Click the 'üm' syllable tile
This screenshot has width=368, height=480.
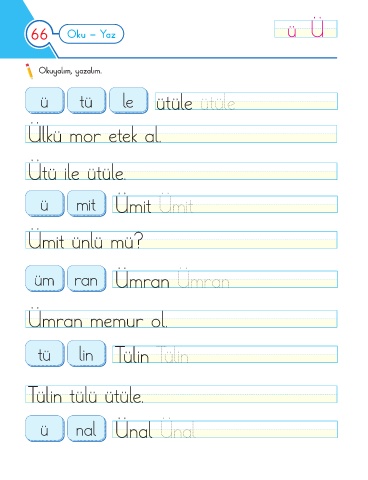(45, 279)
